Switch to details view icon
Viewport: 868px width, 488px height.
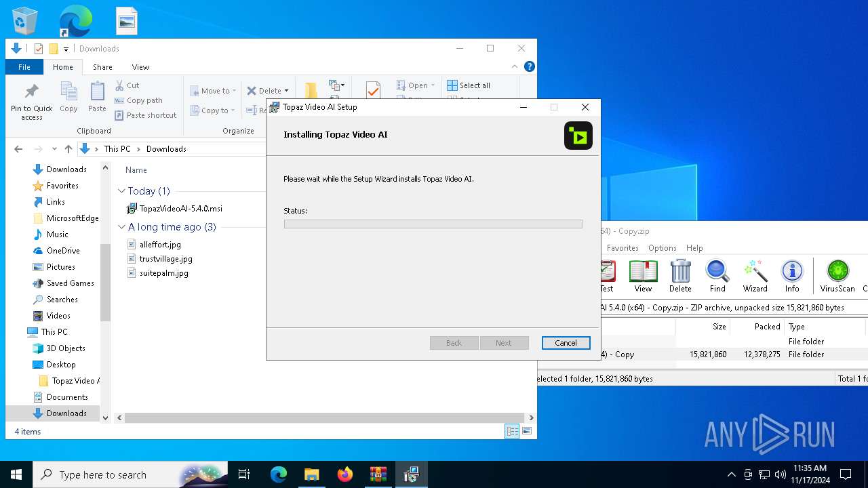[x=512, y=431]
